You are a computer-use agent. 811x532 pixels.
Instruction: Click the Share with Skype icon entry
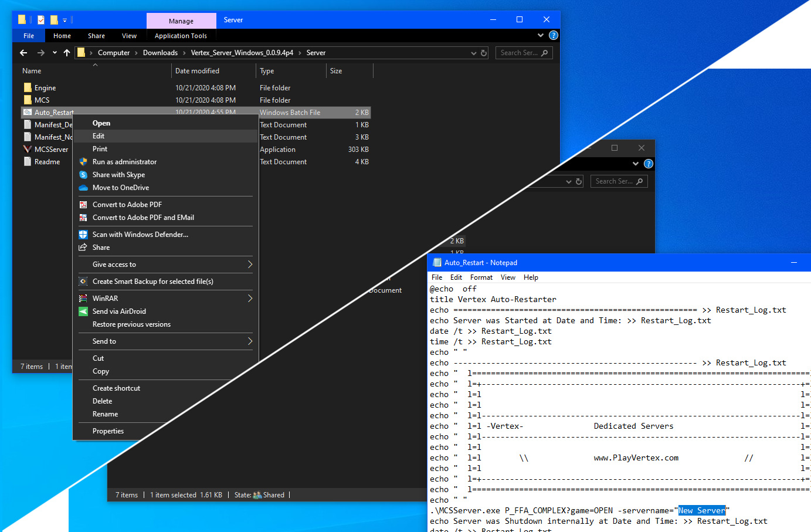tap(83, 175)
